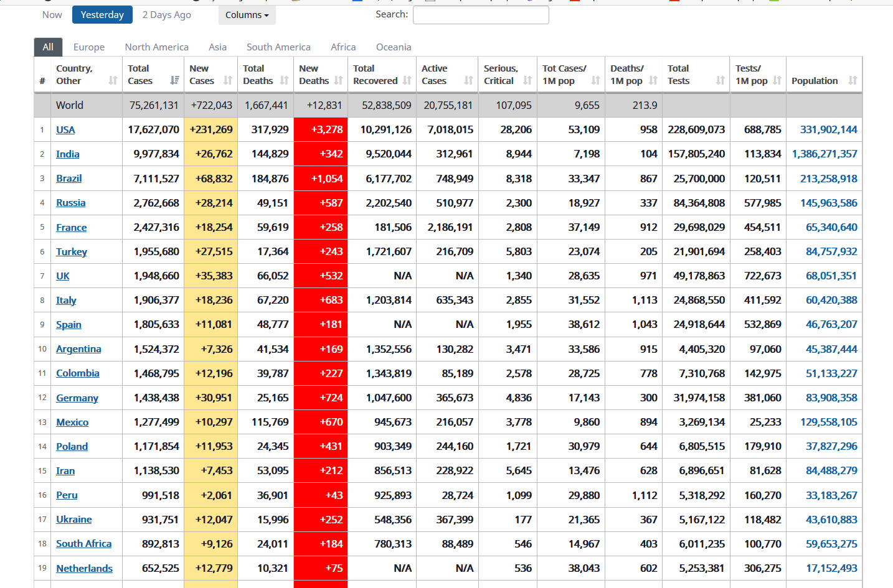Click the New Deaths column header
This screenshot has width=893, height=588.
click(x=321, y=75)
